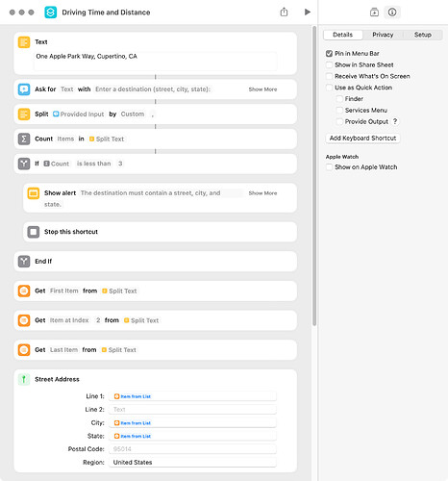Switch to the Setup tab
The image size is (448, 481).
point(423,35)
